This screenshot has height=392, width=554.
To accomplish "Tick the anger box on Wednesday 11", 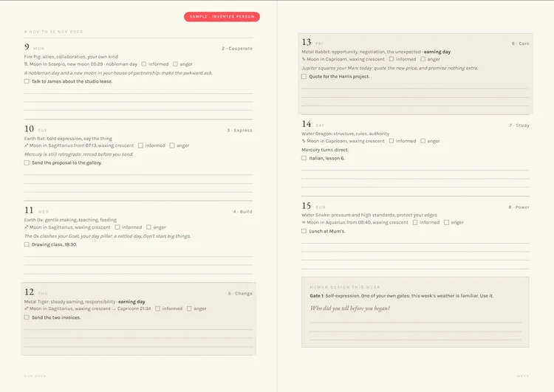I will (148, 227).
